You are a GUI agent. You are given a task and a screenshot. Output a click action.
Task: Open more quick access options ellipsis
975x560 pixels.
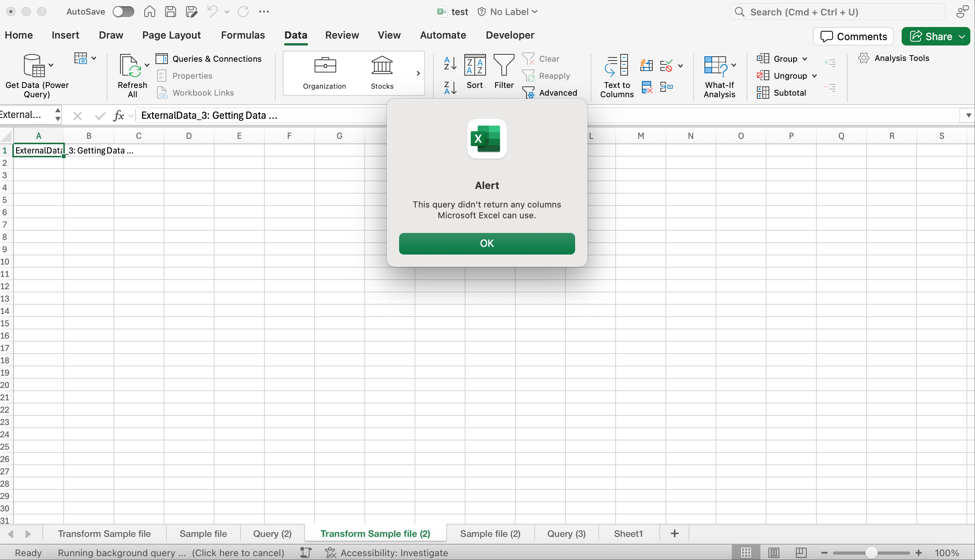264,12
